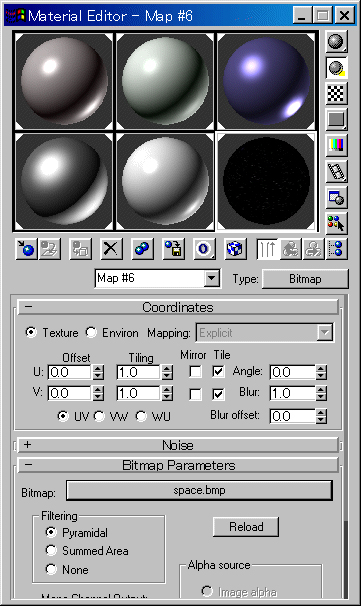The width and height of the screenshot is (361, 606).
Task: Click the Video Color Check icon
Action: click(x=336, y=146)
